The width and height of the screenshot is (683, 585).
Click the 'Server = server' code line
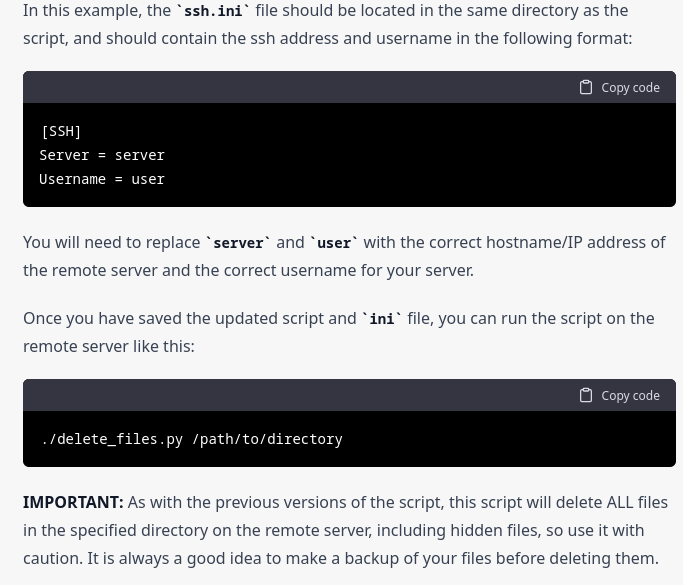(x=102, y=156)
